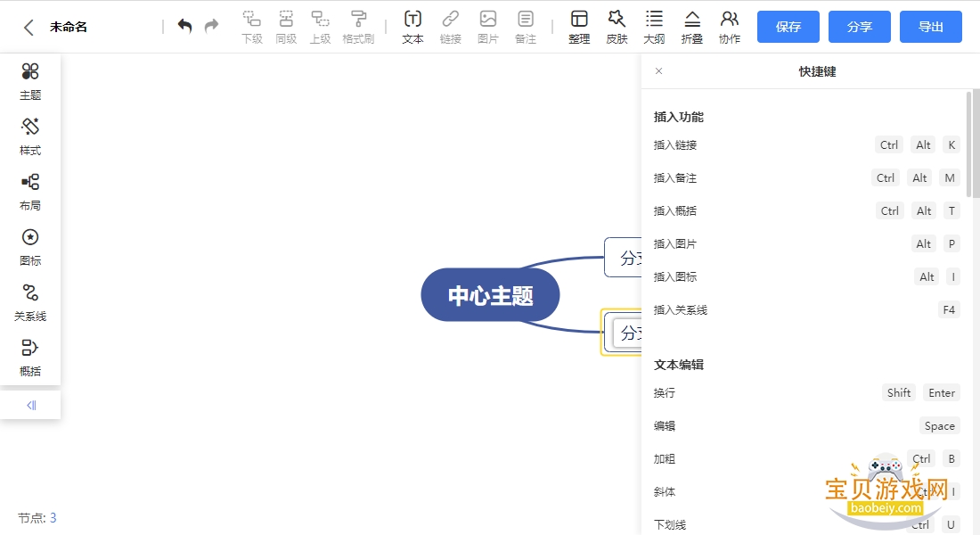
Task: Click the shortcuts panel scrollbar
Action: point(968,144)
